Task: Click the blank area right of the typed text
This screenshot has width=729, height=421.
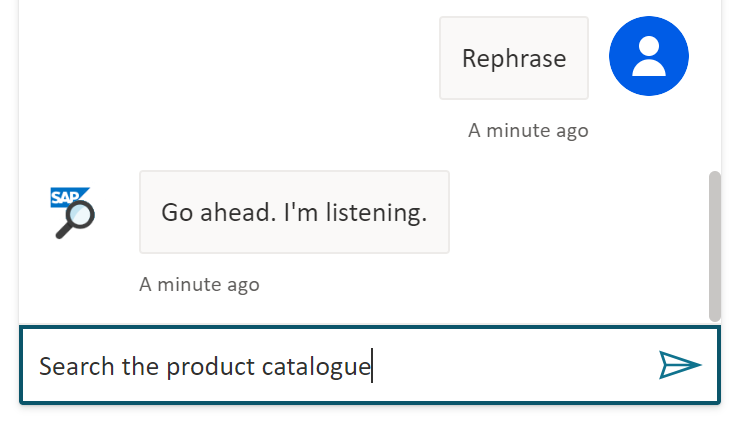Action: tap(510, 367)
